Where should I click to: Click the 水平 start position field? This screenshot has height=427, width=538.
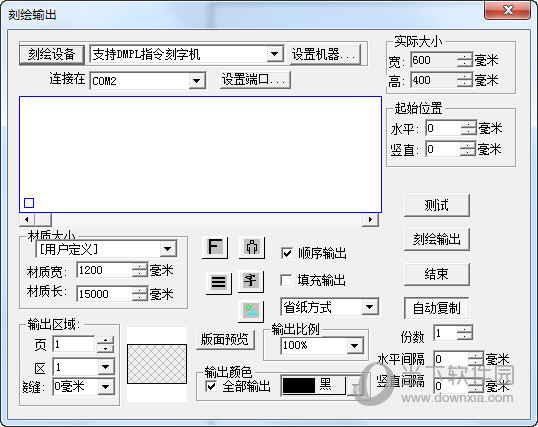[x=444, y=128]
